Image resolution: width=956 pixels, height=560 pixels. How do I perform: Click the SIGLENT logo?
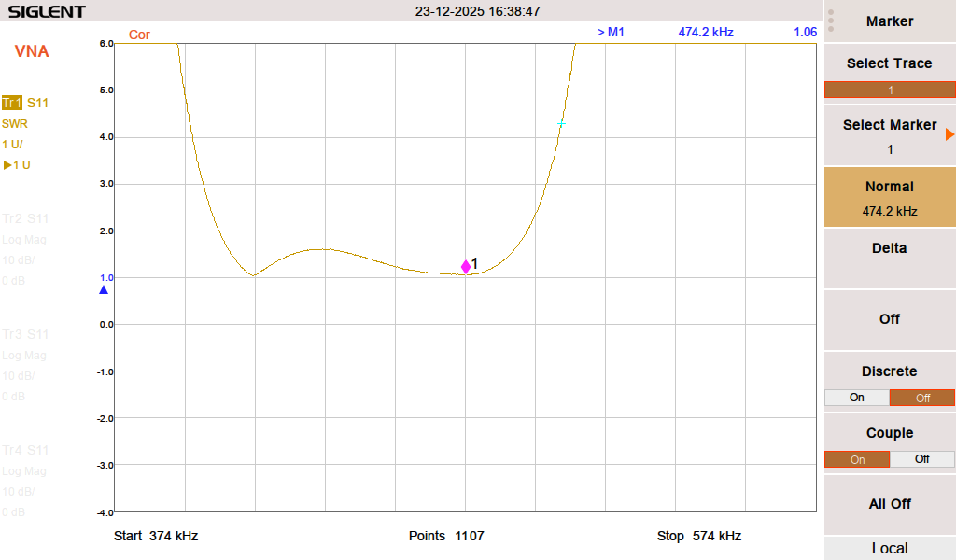click(47, 12)
